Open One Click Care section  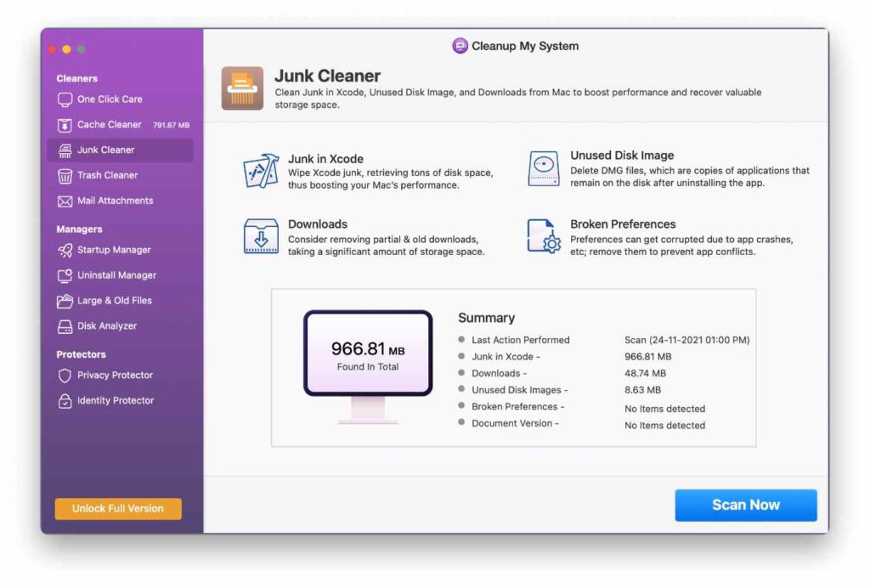pos(120,99)
